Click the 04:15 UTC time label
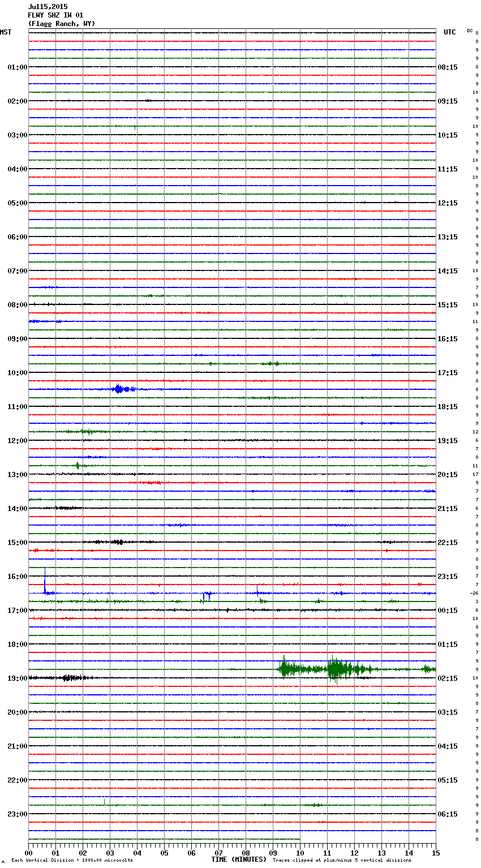 448,746
